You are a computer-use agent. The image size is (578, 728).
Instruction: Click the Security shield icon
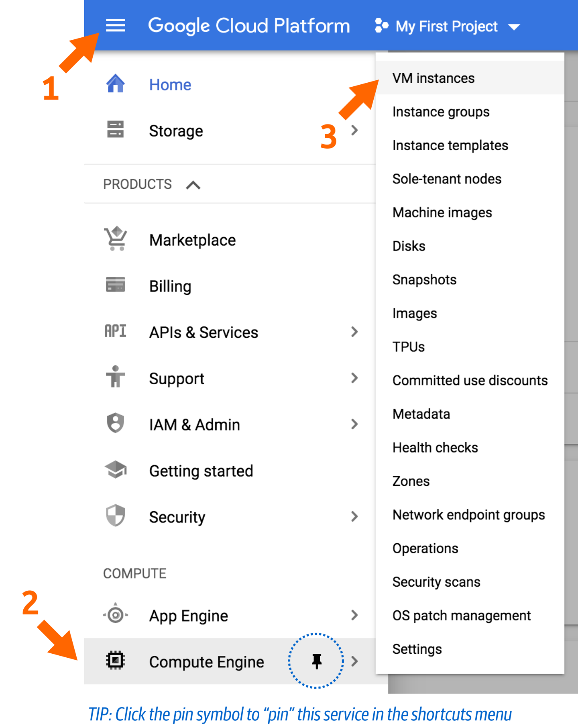tap(115, 515)
